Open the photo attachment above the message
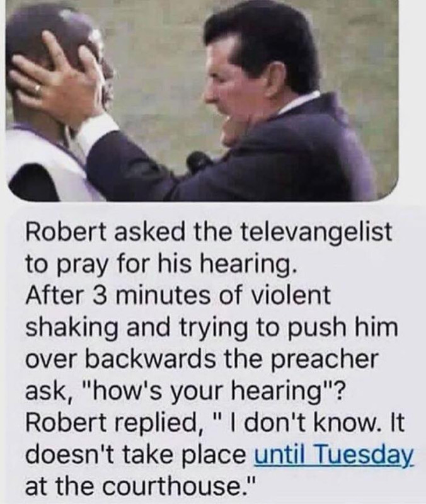 coord(202,100)
